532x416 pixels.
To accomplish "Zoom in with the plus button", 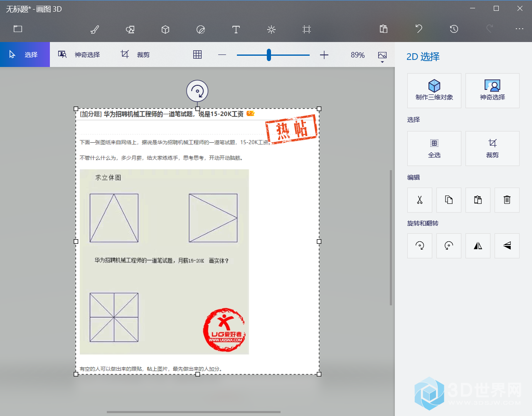I will click(324, 54).
